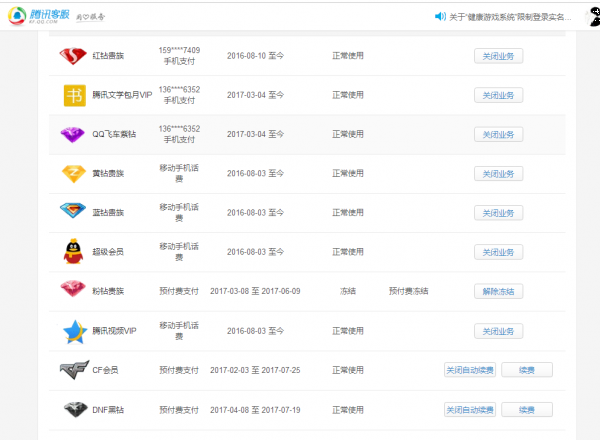The image size is (600, 440).
Task: Click the yellow diamond 黄钻贵族 icon
Action: 73,174
